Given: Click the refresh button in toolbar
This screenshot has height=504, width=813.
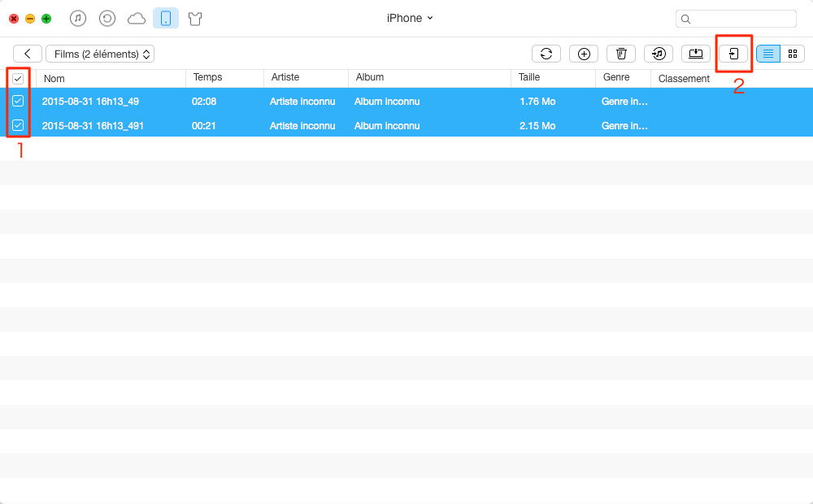Looking at the screenshot, I should point(546,54).
